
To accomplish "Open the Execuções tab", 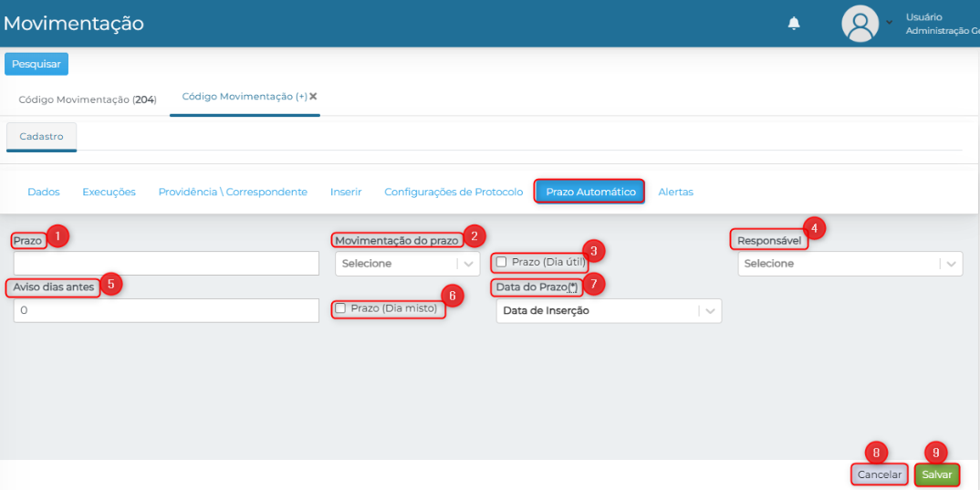I will 109,192.
